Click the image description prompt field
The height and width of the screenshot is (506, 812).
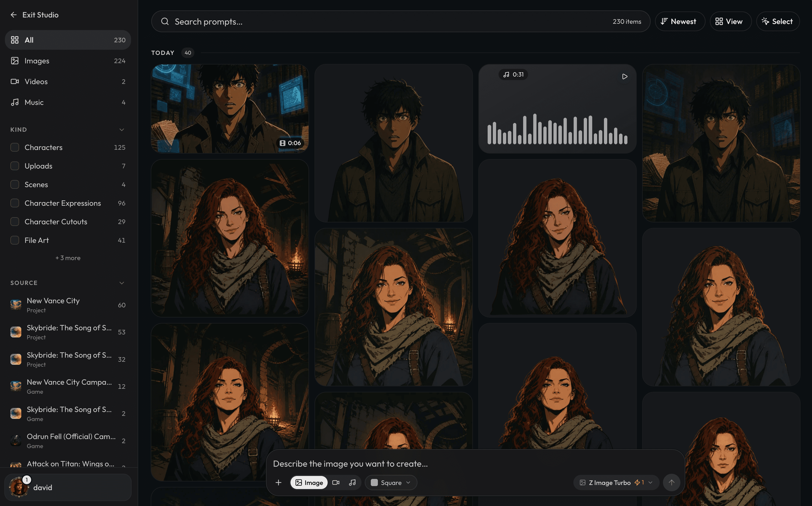coord(475,463)
